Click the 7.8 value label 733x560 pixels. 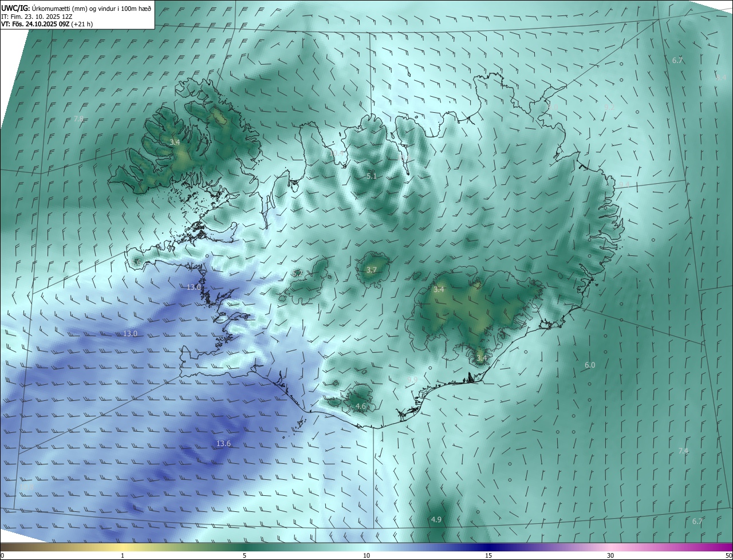pos(79,119)
